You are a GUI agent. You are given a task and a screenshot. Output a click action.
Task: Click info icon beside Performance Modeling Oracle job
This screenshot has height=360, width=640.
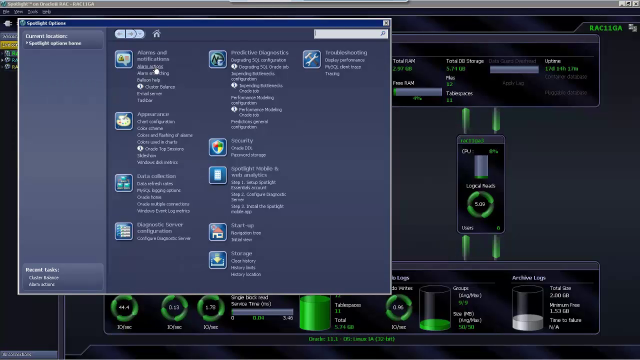[x=234, y=109]
